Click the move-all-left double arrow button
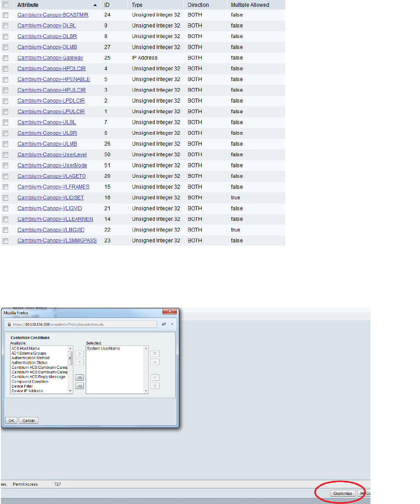This screenshot has height=504, width=420. coord(79,386)
